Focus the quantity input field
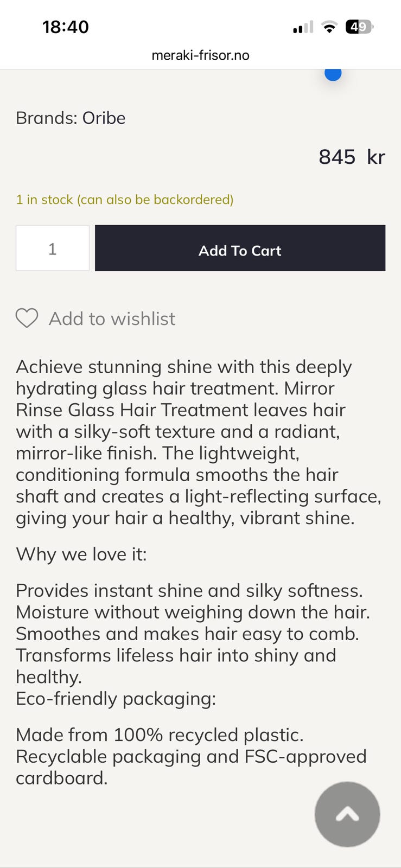Image resolution: width=401 pixels, height=868 pixels. (53, 248)
